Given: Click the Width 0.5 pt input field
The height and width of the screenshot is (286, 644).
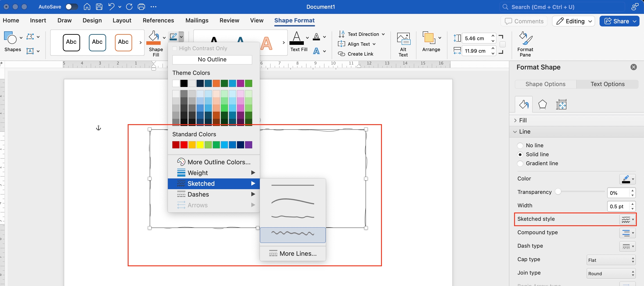Looking at the screenshot, I should coord(618,206).
